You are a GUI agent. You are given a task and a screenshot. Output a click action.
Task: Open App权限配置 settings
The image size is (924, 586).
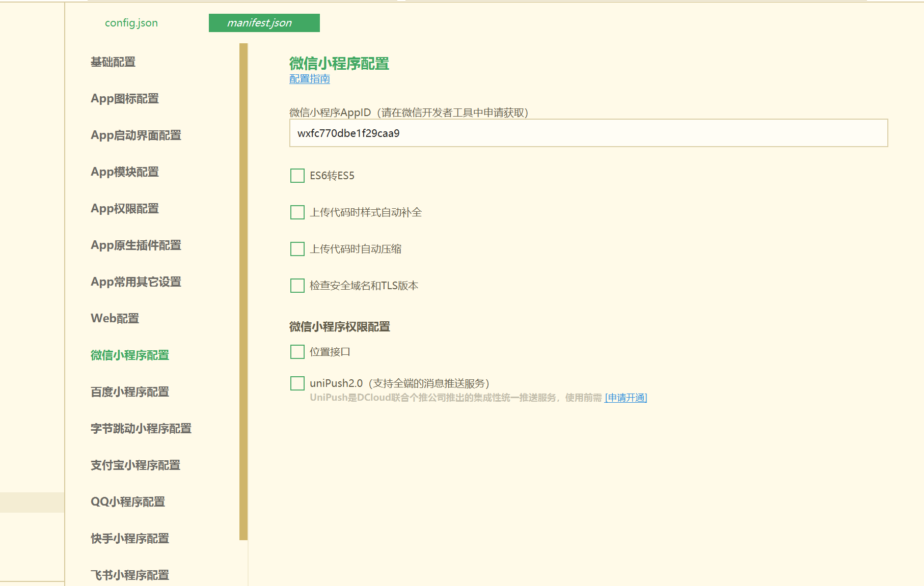pyautogui.click(x=125, y=209)
